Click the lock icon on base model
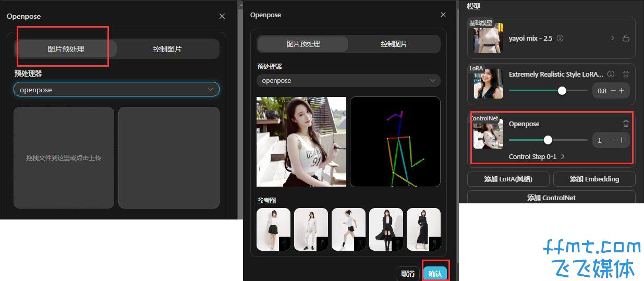 [626, 38]
